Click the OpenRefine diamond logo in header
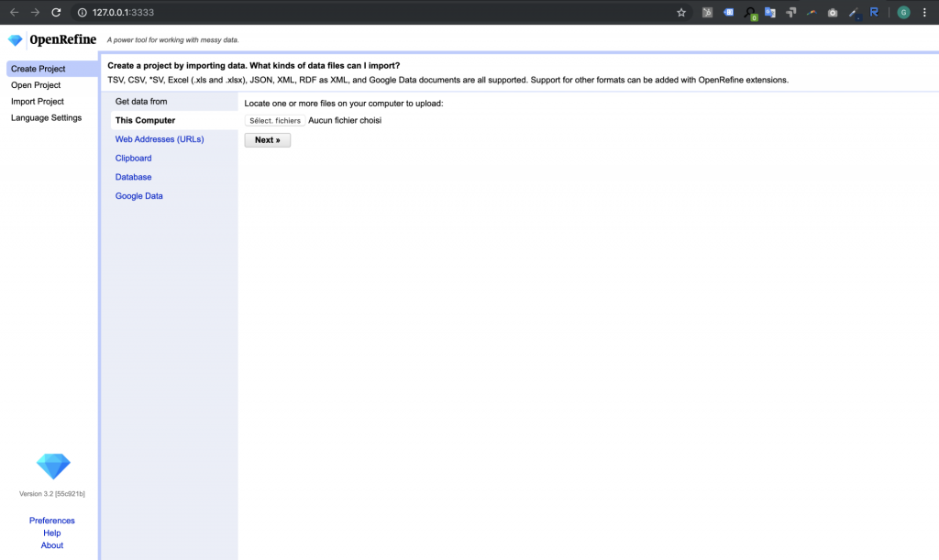This screenshot has width=939, height=560. (x=15, y=40)
